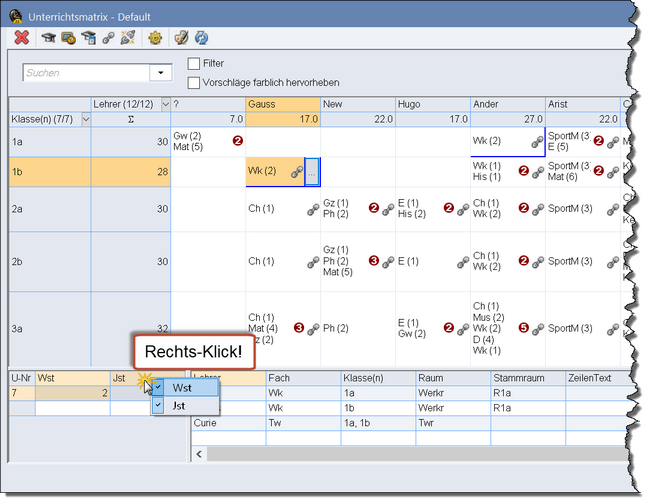Screen dimensions: 652x502
Task: Select the Gauss column header
Action: coord(283,104)
